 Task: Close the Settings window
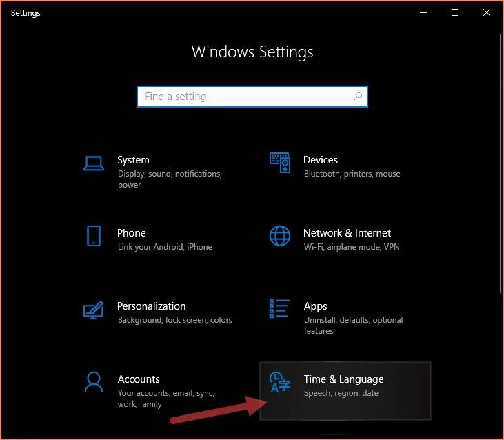coord(487,13)
